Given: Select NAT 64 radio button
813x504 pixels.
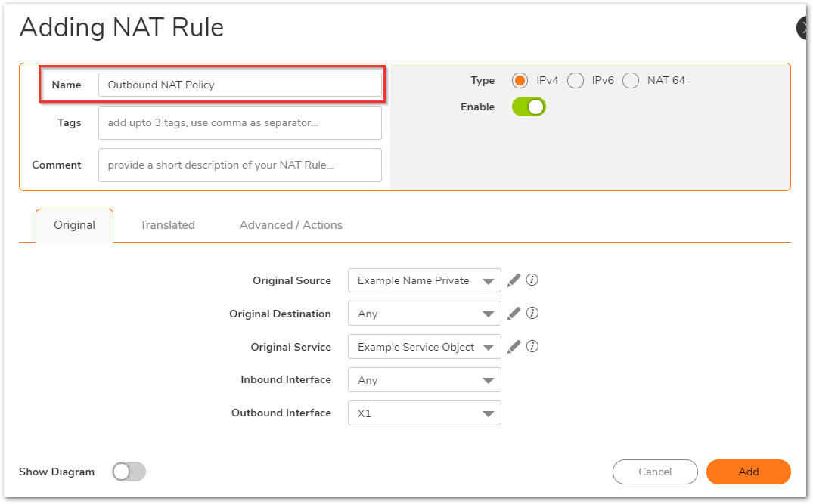Looking at the screenshot, I should 631,80.
